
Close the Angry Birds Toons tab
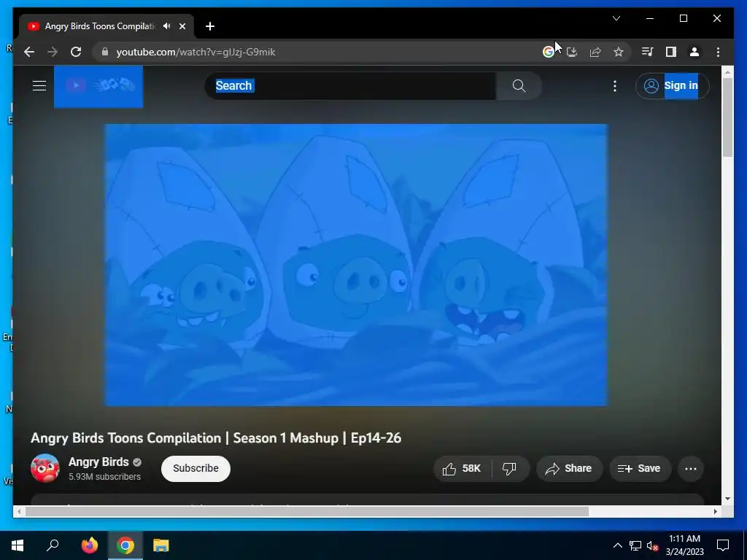[x=182, y=26]
